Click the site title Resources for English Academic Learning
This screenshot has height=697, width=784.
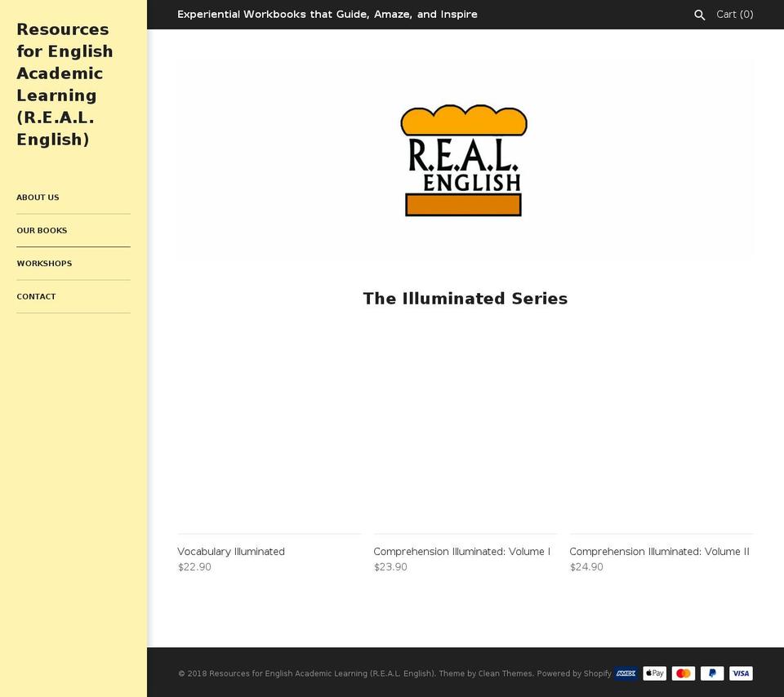coord(65,84)
